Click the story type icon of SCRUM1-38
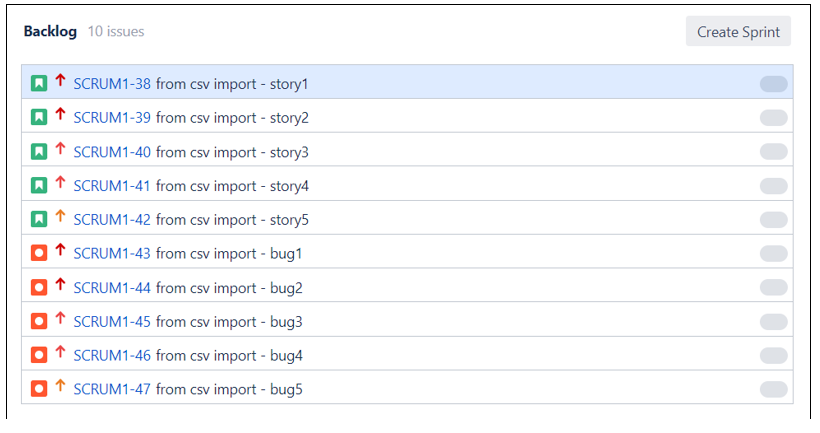Viewport: 820px width, 433px height. (x=39, y=83)
